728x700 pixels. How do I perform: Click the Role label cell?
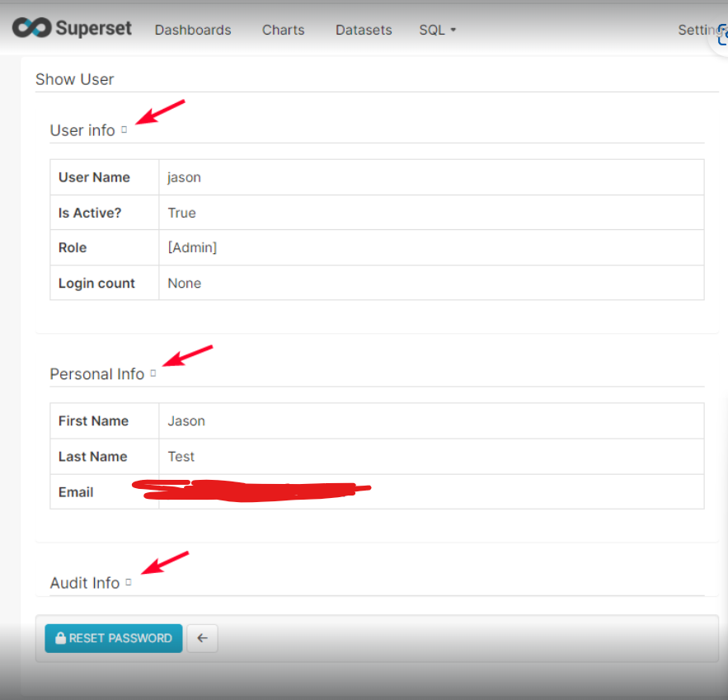pyautogui.click(x=105, y=247)
